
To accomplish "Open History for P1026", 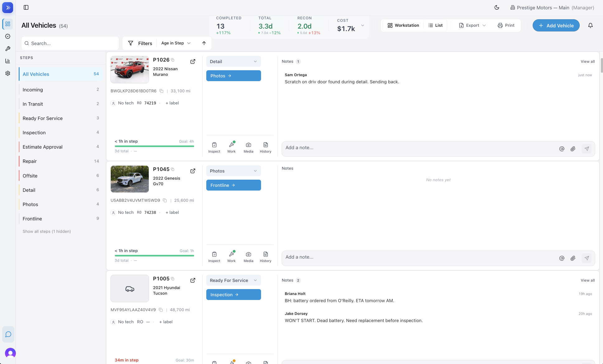I will [x=266, y=147].
